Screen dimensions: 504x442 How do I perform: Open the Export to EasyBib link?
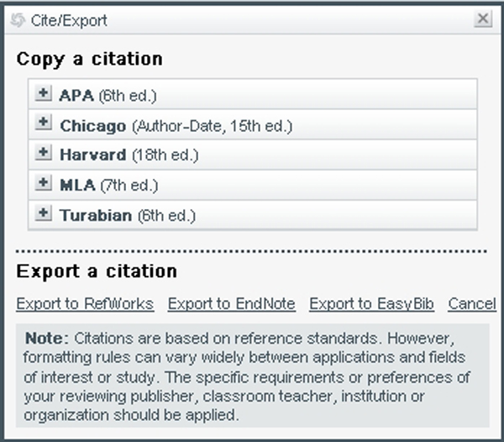pyautogui.click(x=371, y=303)
